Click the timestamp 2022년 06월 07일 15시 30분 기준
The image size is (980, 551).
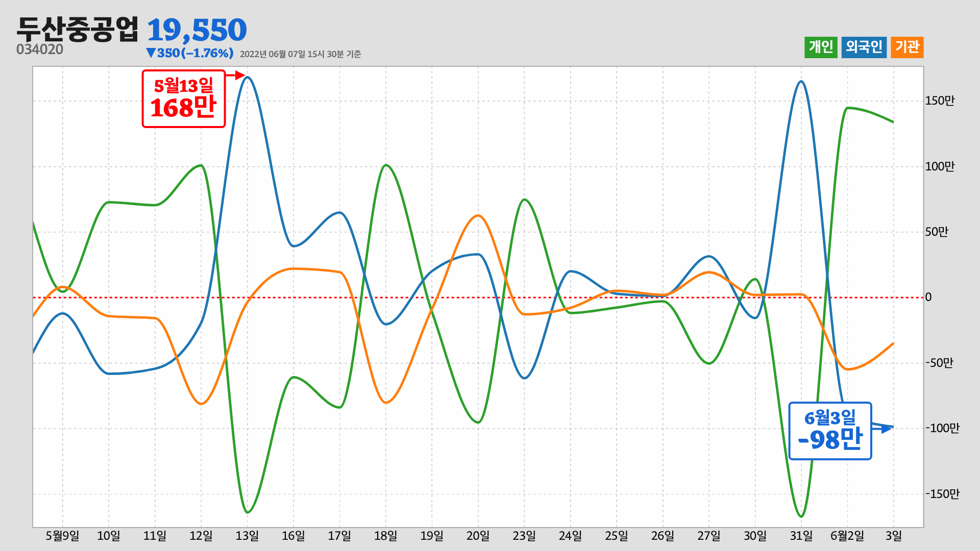300,54
